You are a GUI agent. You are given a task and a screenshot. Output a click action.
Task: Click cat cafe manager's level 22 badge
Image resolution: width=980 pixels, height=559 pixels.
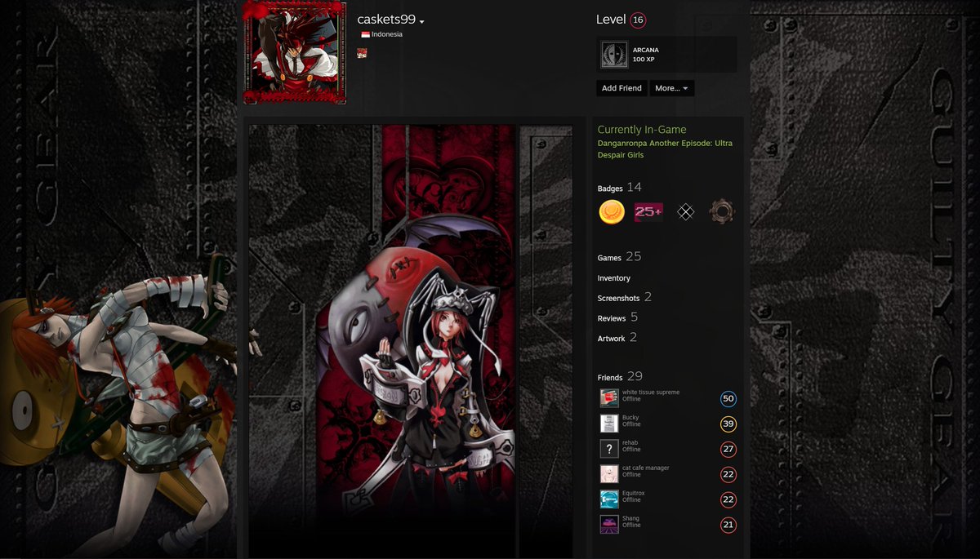point(728,475)
